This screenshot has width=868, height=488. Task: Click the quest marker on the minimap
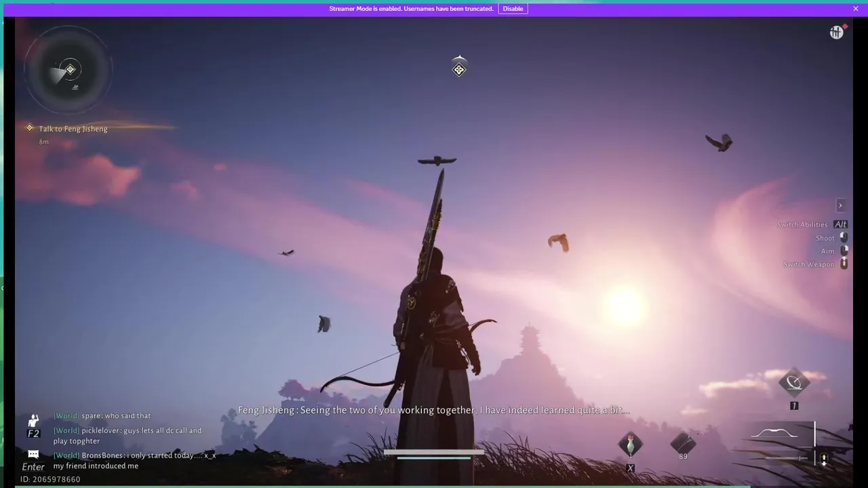tap(70, 69)
